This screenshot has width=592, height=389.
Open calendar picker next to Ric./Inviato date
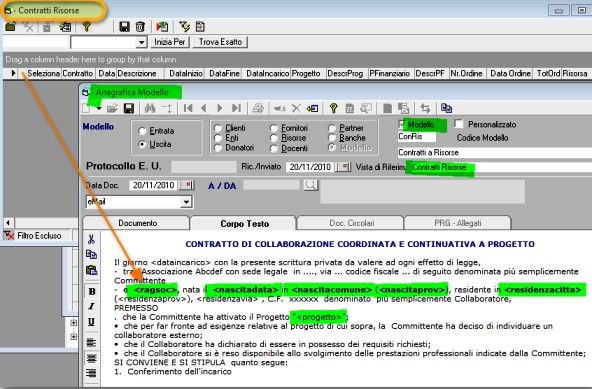pyautogui.click(x=343, y=167)
